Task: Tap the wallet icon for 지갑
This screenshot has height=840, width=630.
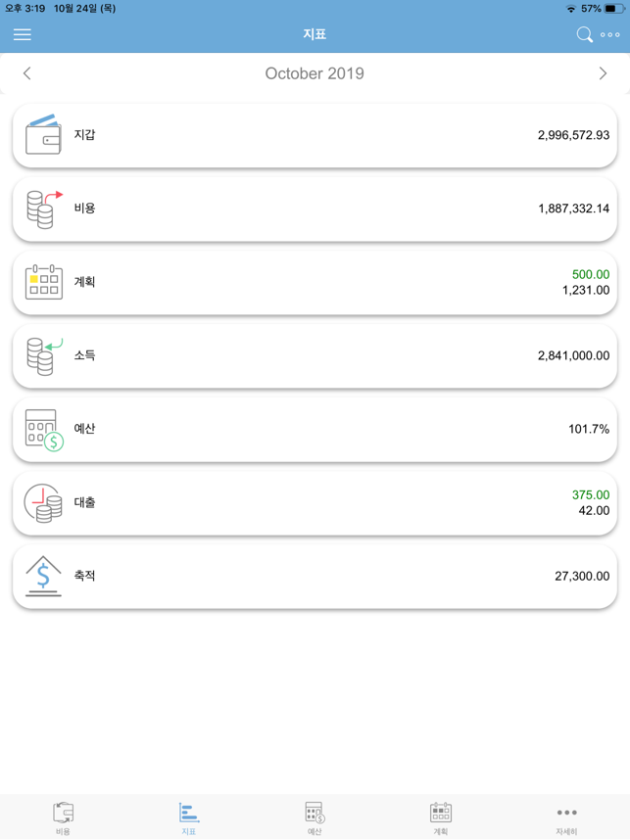Action: pos(43,135)
